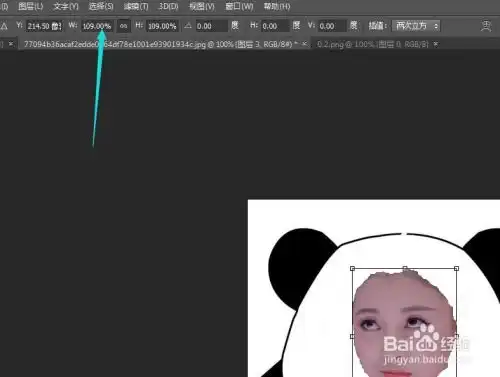Click the rotation angle icon
500x377 pixels.
[188, 26]
